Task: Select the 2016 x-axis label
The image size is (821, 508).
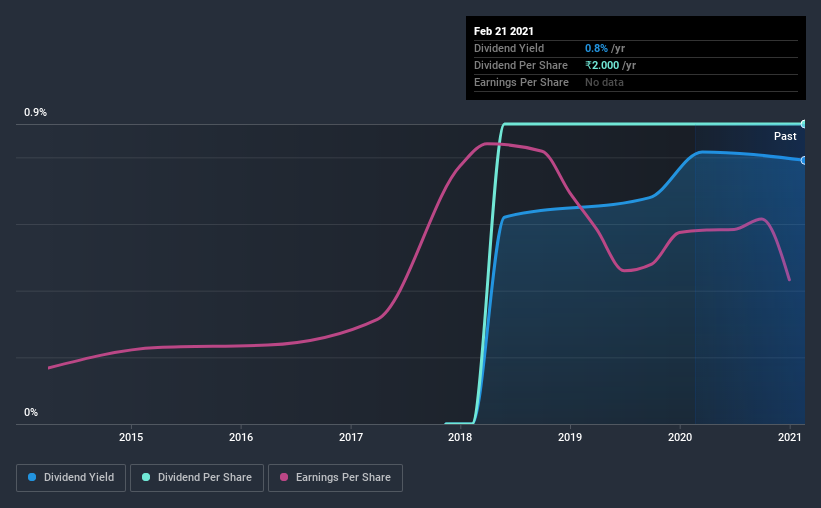Action: click(241, 437)
